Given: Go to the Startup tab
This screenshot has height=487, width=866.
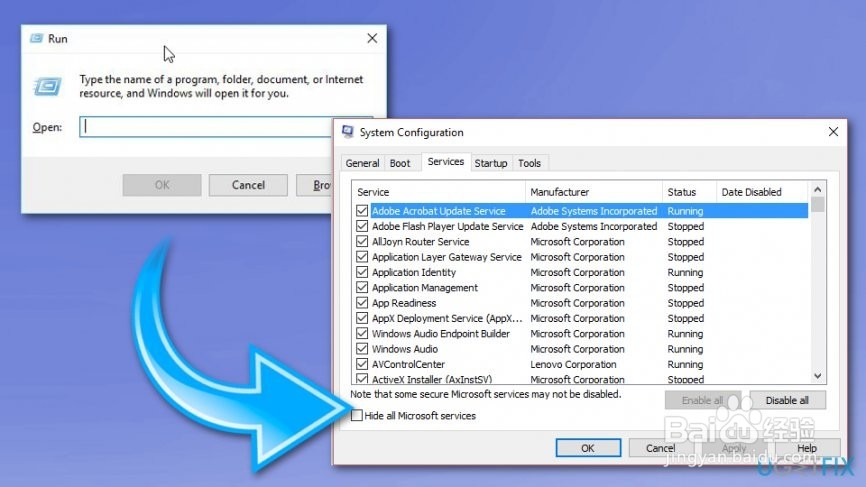Looking at the screenshot, I should point(490,163).
